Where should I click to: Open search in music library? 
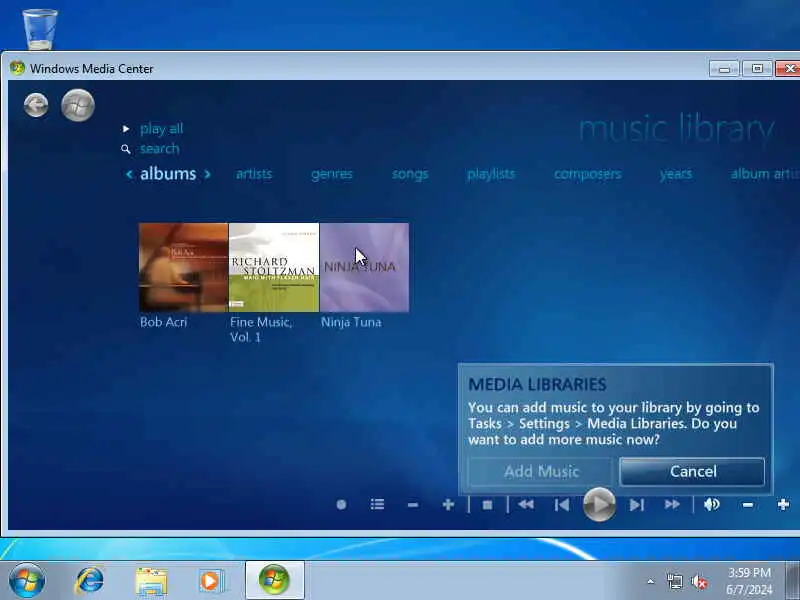[160, 148]
